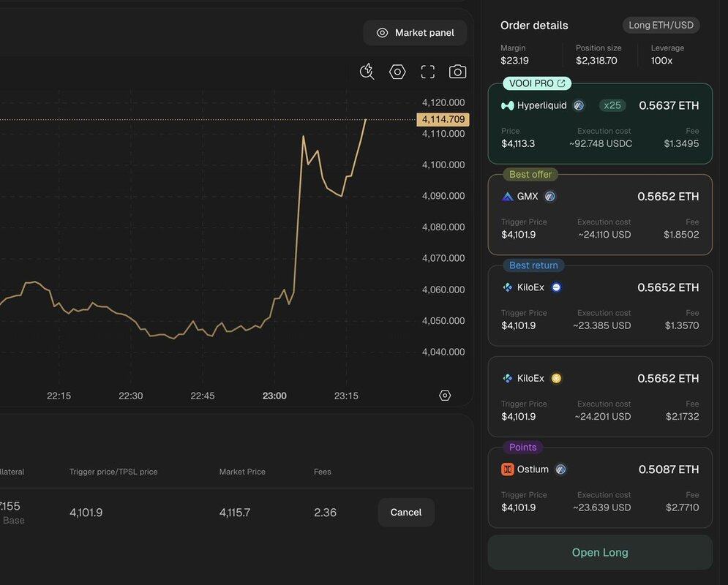Click the KiloEx fee $2.1732
Viewport: 728px width, 585px height.
(x=682, y=417)
